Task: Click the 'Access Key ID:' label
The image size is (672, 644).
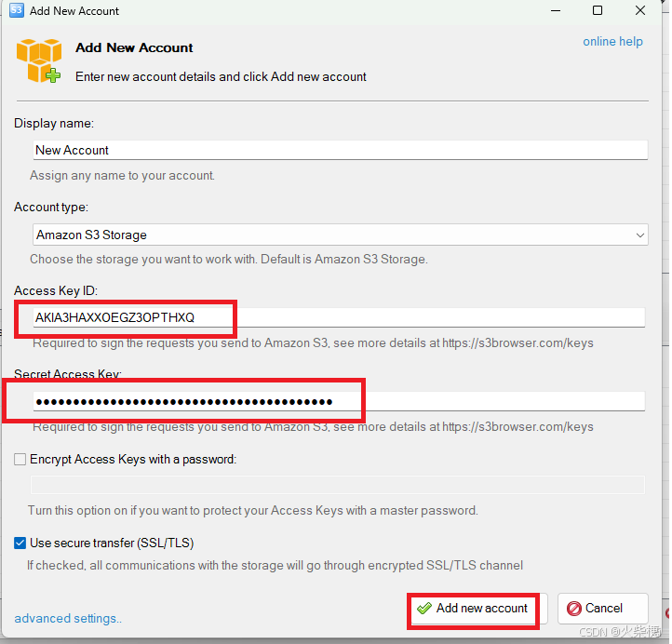Action: (55, 291)
